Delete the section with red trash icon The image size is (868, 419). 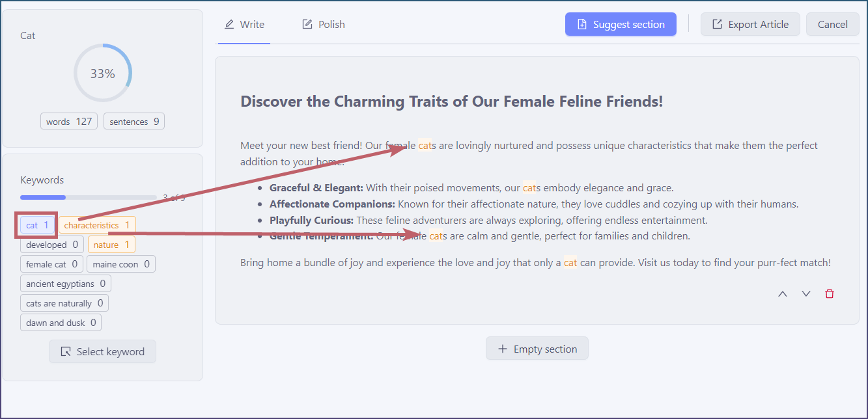pos(830,294)
